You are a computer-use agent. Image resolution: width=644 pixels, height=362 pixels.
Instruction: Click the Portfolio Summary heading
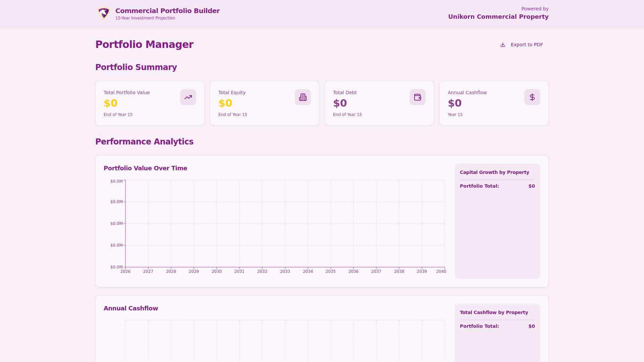pyautogui.click(x=136, y=67)
